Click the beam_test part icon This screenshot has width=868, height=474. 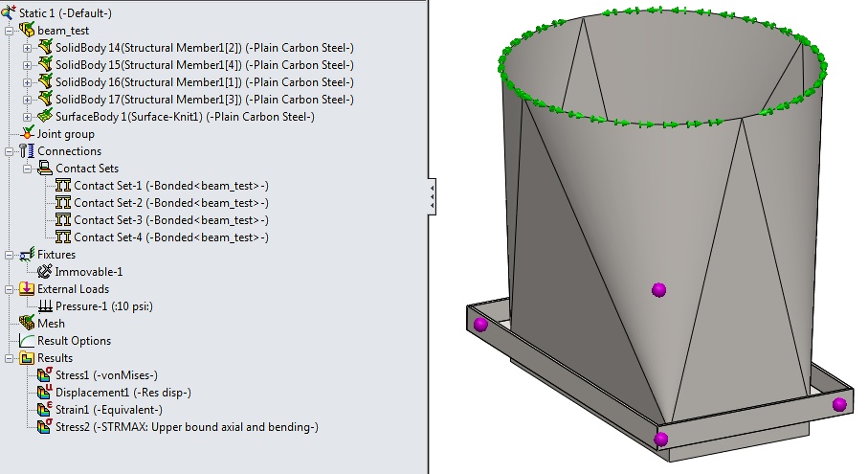point(27,30)
